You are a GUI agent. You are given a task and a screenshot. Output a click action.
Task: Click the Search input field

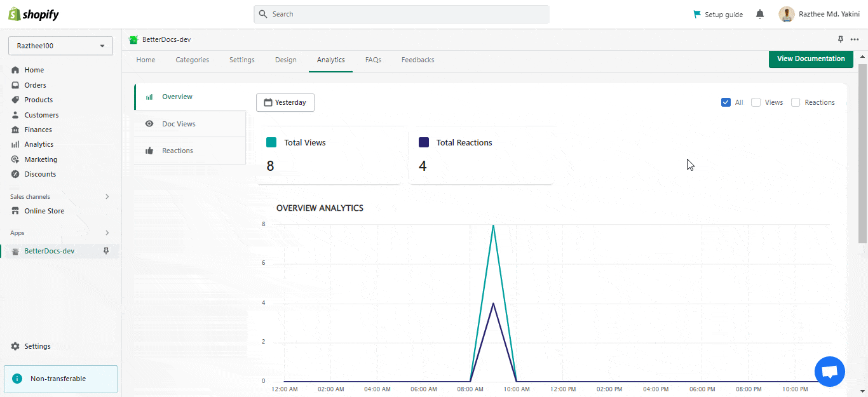click(x=402, y=14)
